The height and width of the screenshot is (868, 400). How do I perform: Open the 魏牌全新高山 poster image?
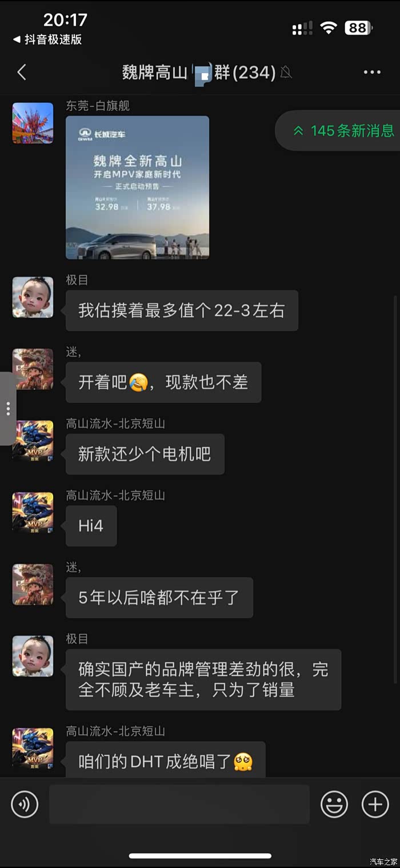(x=138, y=187)
